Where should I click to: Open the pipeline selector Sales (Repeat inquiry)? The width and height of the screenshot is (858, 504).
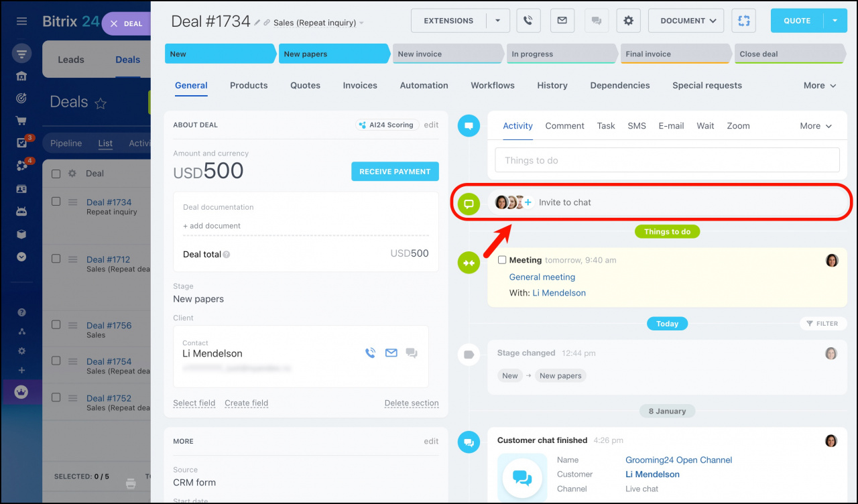[x=318, y=23]
